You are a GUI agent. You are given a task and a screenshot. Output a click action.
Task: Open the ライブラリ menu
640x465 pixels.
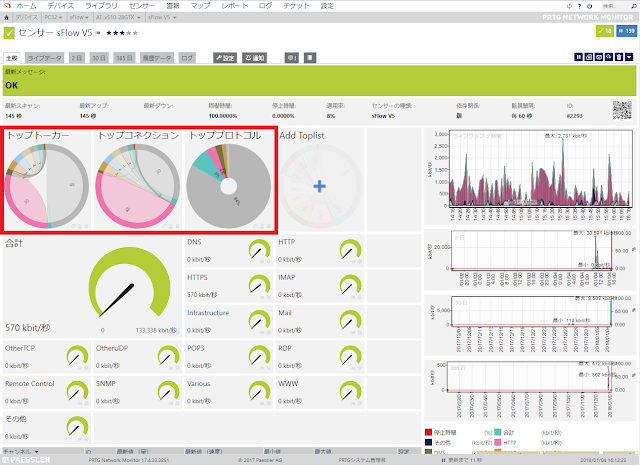tap(101, 6)
